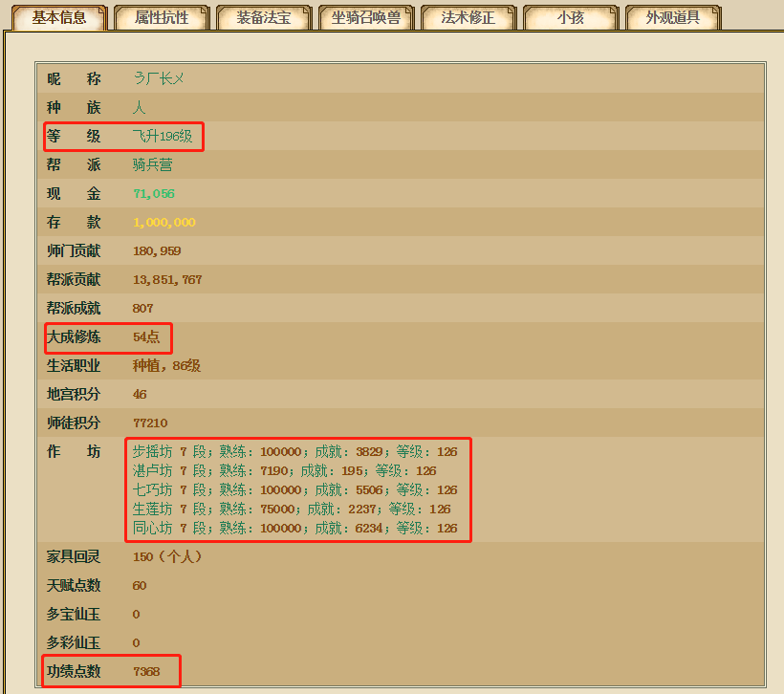The height and width of the screenshot is (694, 784).
Task: Select the 师门贡献 value 180,959
Action: pos(157,251)
